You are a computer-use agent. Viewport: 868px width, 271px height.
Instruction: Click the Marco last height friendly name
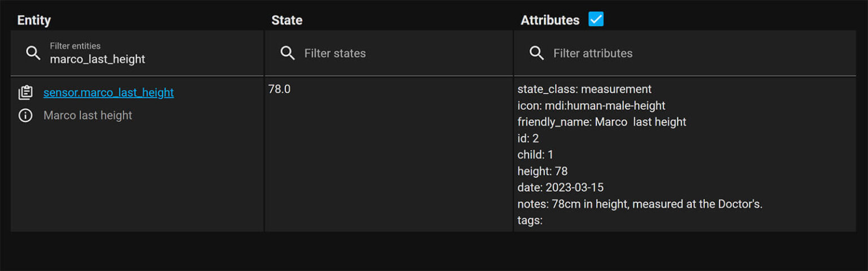coord(88,115)
